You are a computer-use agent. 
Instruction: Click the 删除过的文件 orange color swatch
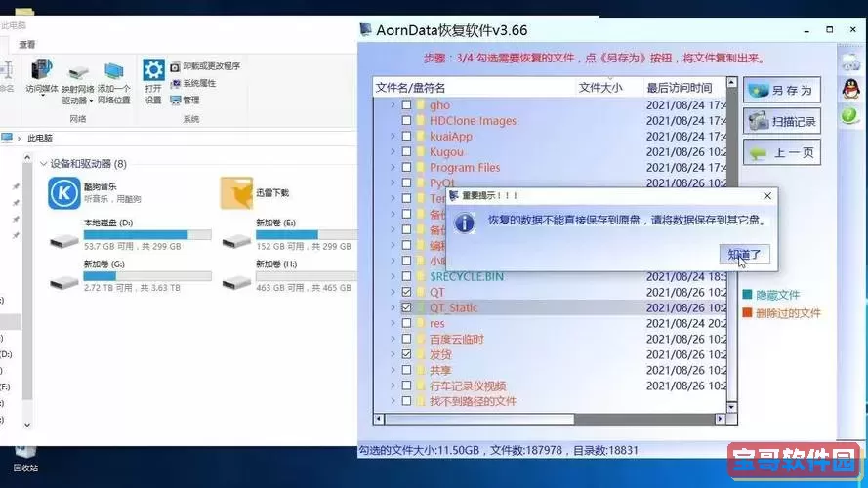point(747,312)
